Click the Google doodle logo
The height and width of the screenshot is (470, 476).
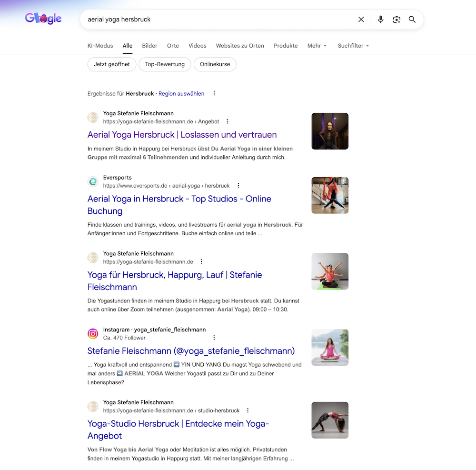click(43, 19)
